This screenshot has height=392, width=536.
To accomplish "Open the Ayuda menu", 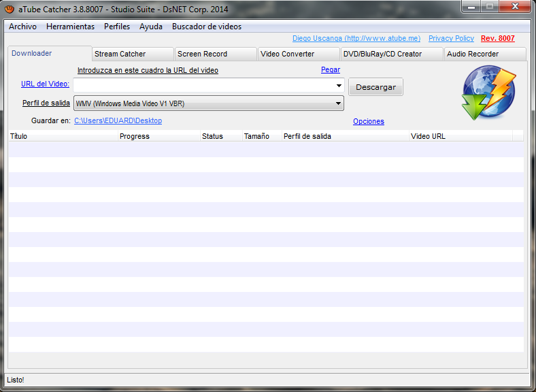I will (x=151, y=27).
